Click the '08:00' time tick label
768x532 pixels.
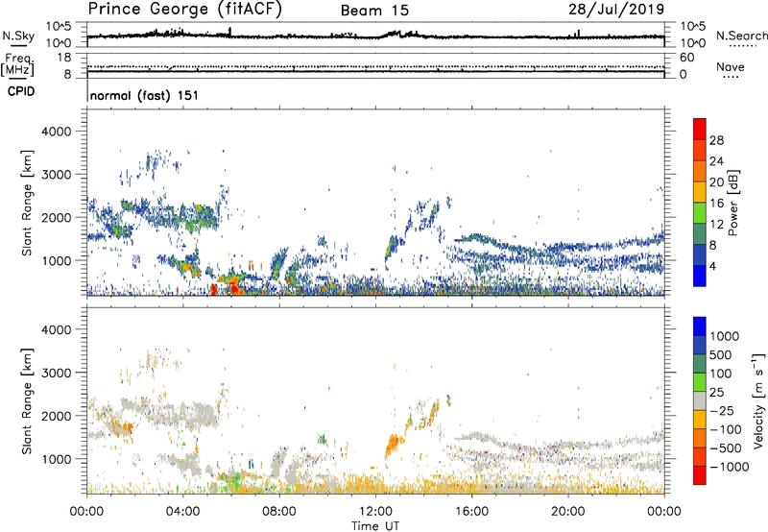(x=279, y=512)
